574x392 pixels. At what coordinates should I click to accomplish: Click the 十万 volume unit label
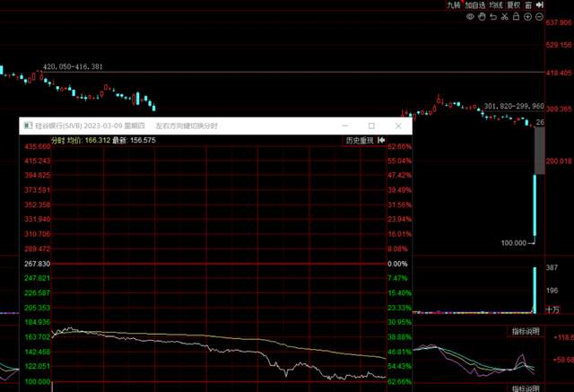[552, 310]
